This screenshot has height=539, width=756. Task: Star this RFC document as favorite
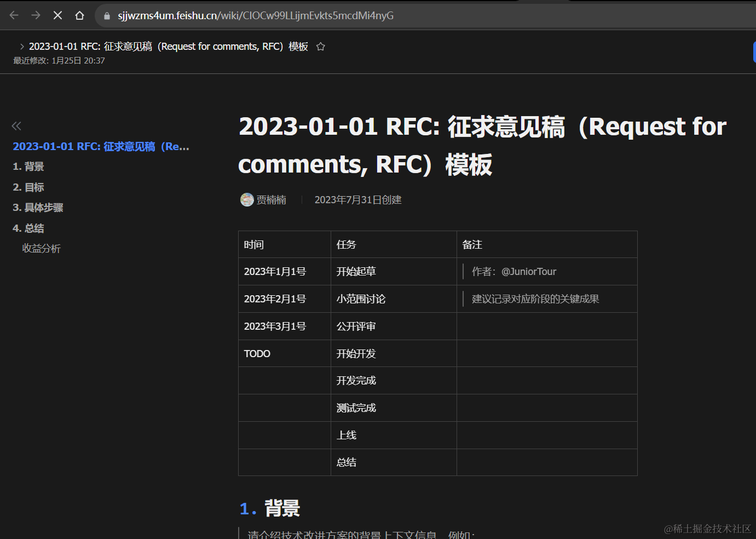point(321,47)
